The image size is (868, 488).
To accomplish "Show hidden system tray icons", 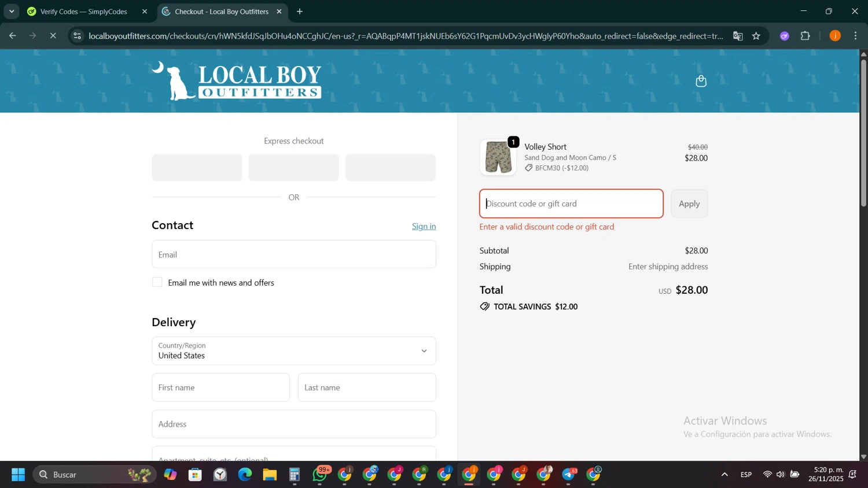I will point(724,475).
